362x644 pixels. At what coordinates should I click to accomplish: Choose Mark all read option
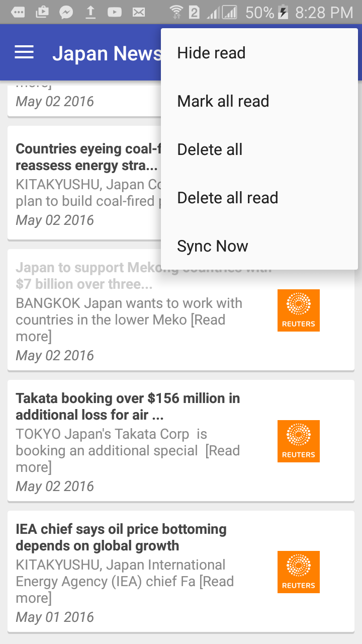(x=223, y=101)
